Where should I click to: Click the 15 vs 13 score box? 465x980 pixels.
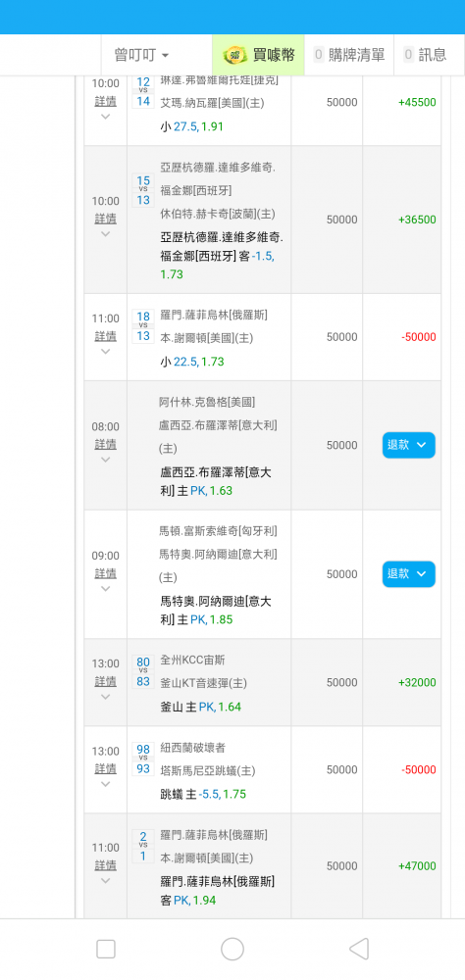(143, 190)
